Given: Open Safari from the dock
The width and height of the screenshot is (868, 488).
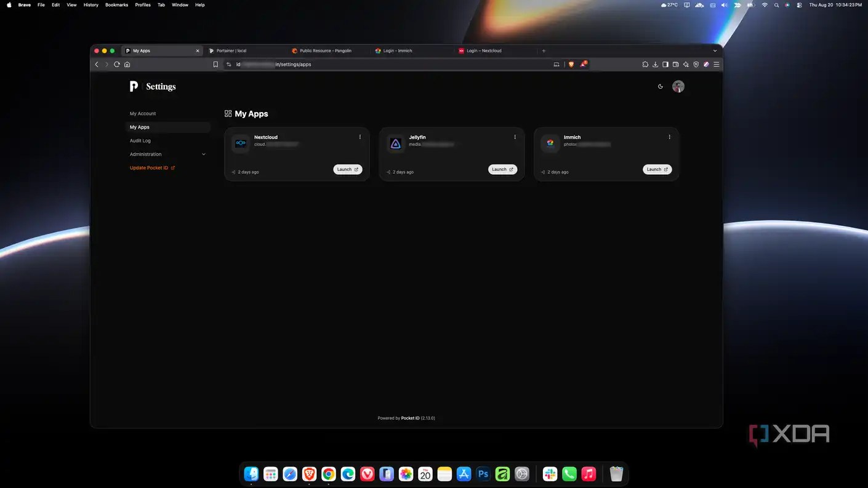Looking at the screenshot, I should (x=290, y=474).
